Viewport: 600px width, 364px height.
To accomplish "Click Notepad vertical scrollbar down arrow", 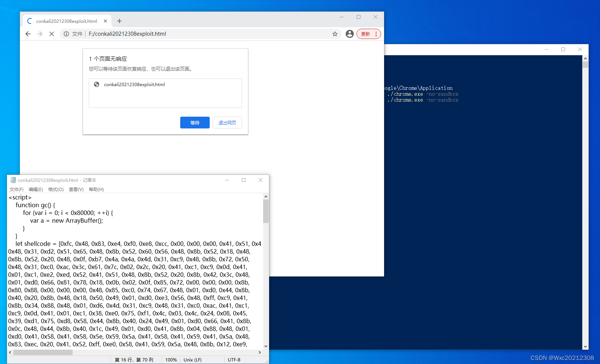I will 266,346.
